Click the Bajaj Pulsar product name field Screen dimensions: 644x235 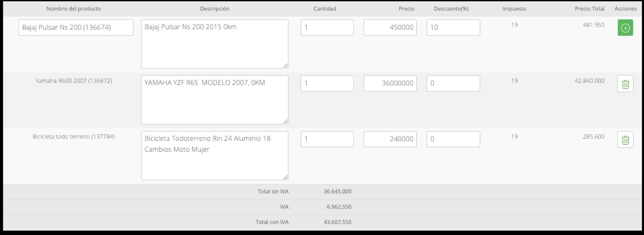[x=76, y=27]
